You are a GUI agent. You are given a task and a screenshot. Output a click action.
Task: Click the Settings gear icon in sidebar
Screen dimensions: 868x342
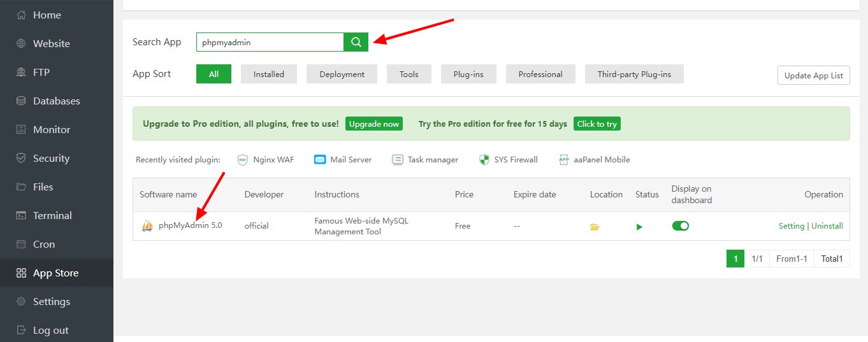tap(21, 301)
